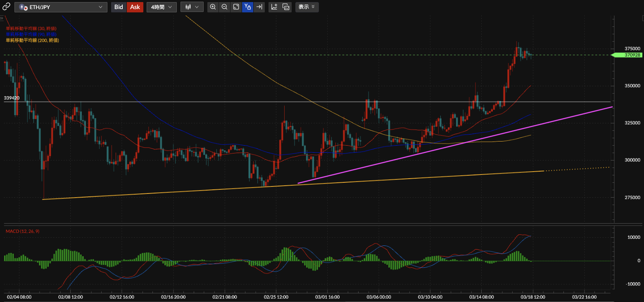Click the fit-to-screen chart icon

236,7
